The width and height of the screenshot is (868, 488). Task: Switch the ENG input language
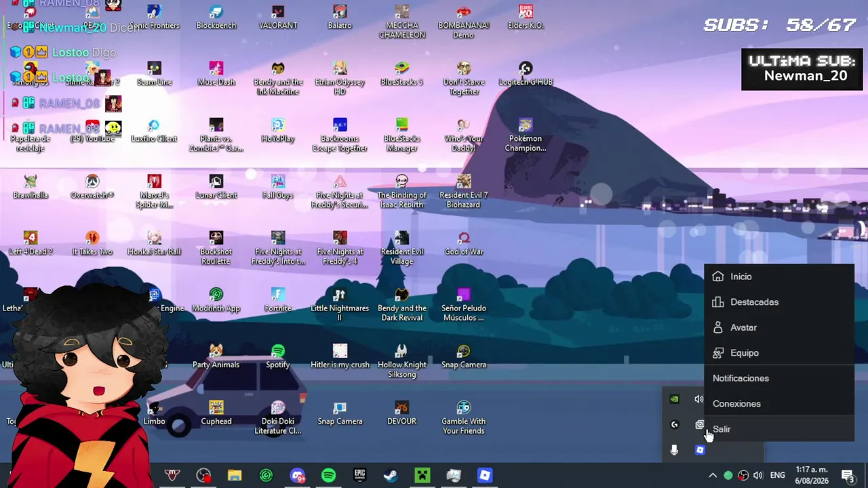[x=778, y=476]
